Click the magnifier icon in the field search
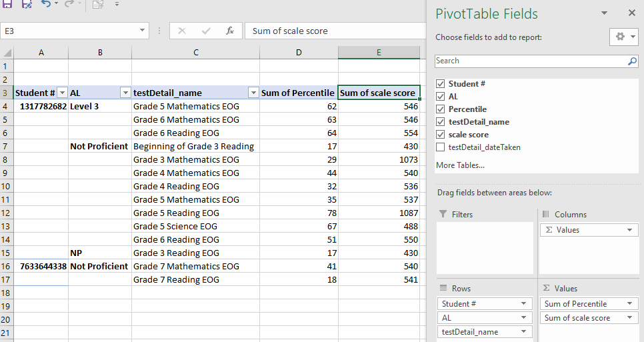 [x=632, y=61]
